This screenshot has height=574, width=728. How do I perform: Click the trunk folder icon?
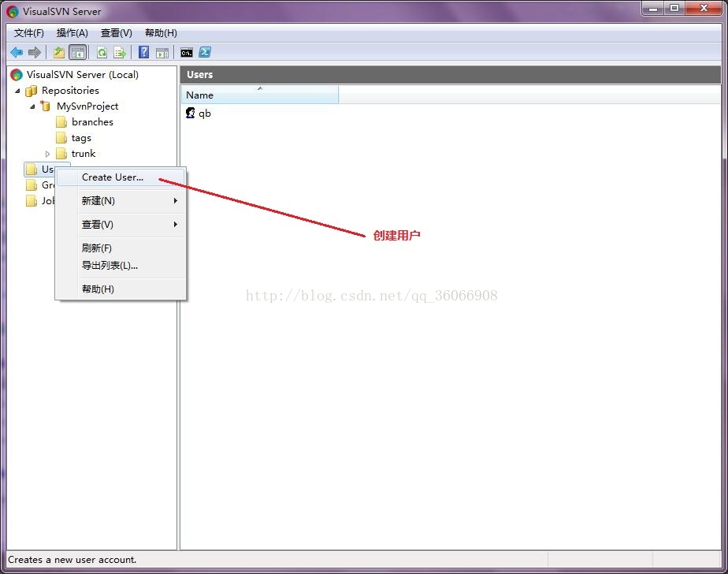pyautogui.click(x=61, y=154)
